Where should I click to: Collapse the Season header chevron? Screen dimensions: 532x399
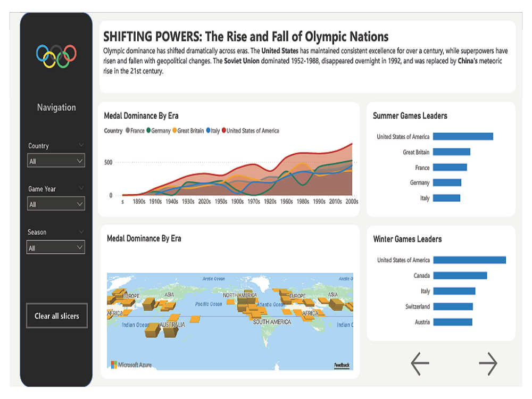click(x=81, y=232)
